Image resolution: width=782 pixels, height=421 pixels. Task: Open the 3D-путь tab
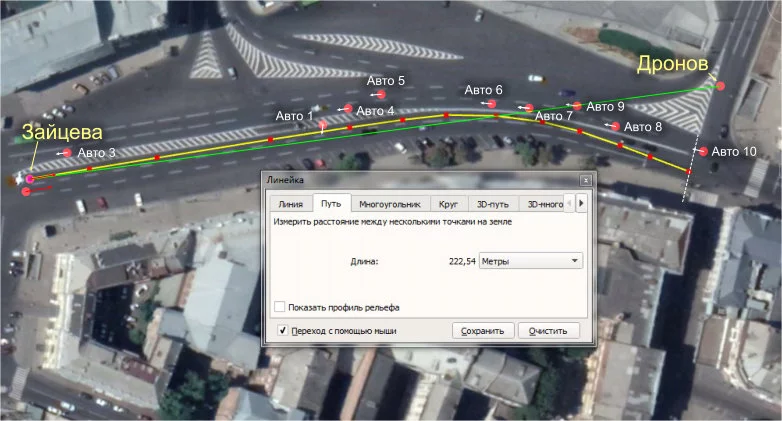[x=493, y=204]
